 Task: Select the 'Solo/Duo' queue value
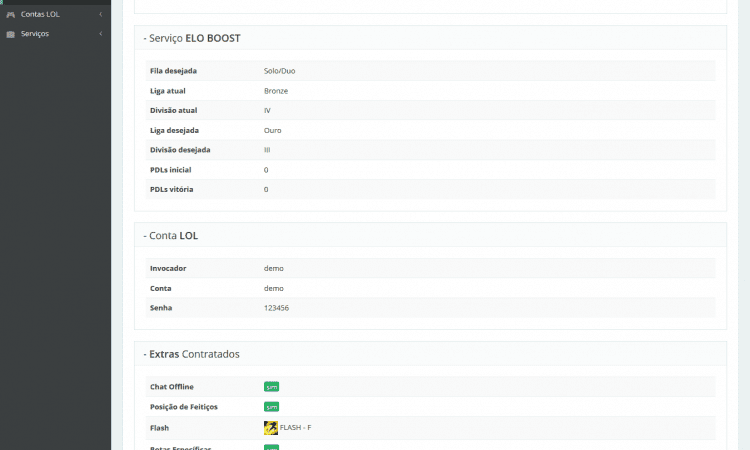[279, 71]
